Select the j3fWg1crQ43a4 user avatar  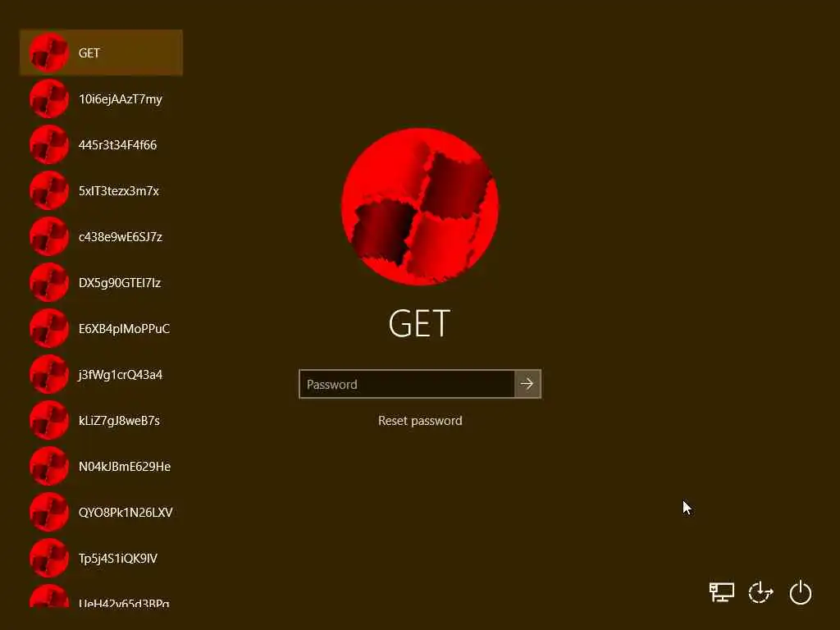(48, 374)
